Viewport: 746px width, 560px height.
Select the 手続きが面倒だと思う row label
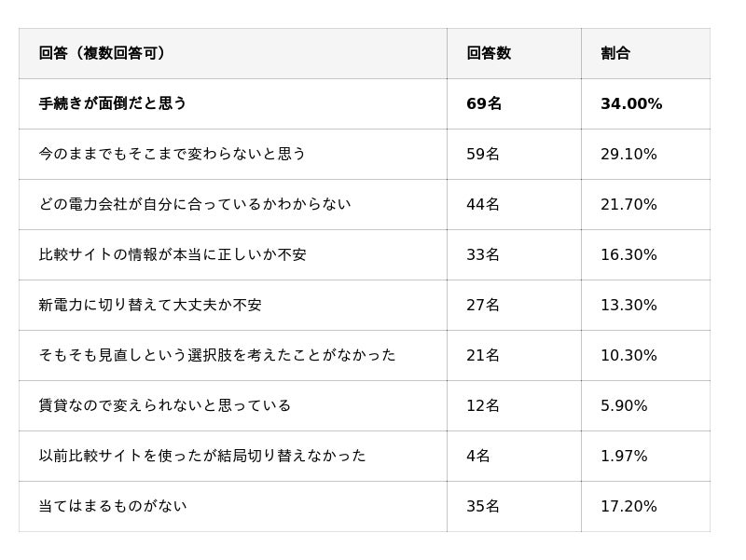click(113, 103)
